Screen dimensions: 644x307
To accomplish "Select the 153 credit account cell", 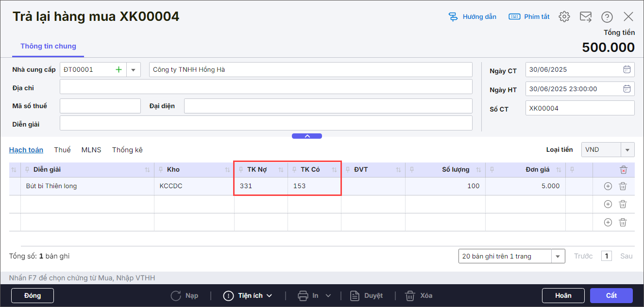I will click(x=314, y=186).
